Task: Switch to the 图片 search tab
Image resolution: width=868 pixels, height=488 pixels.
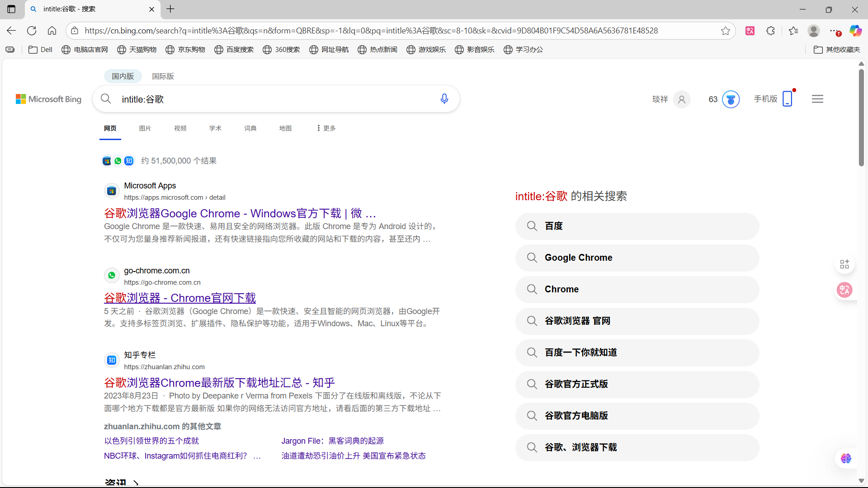Action: [145, 128]
